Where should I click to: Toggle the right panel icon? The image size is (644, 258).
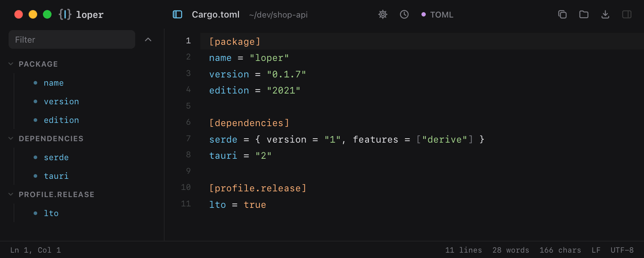(627, 14)
